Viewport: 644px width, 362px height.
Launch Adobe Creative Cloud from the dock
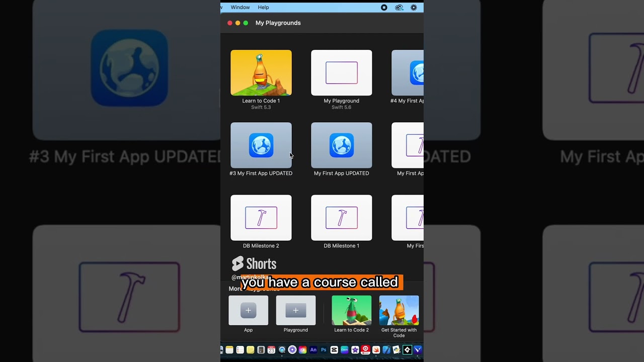click(x=302, y=350)
